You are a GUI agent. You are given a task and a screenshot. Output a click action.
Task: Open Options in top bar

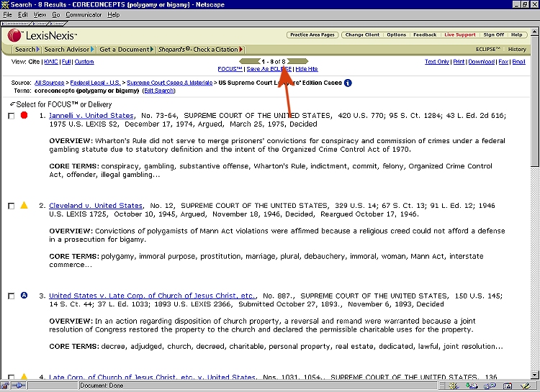click(x=397, y=35)
